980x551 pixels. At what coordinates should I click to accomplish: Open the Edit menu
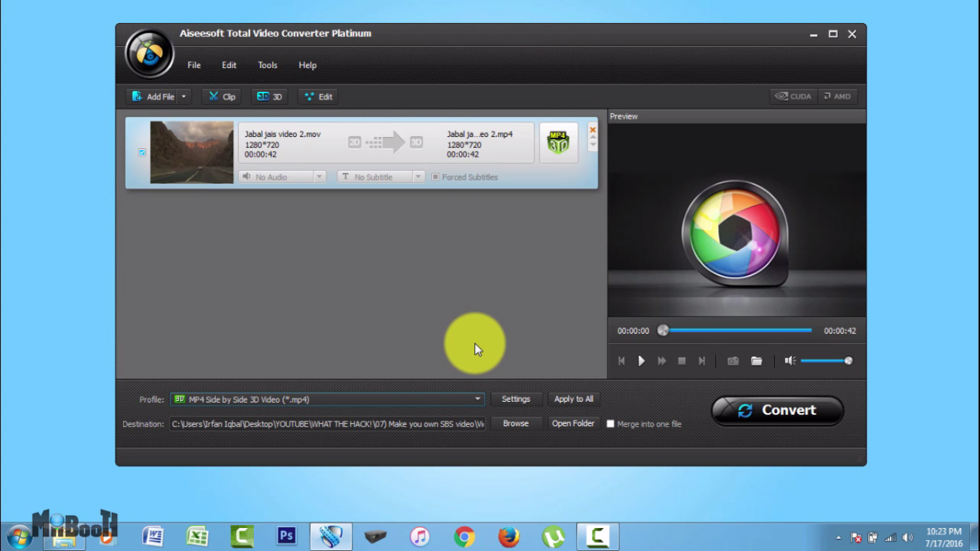(229, 65)
